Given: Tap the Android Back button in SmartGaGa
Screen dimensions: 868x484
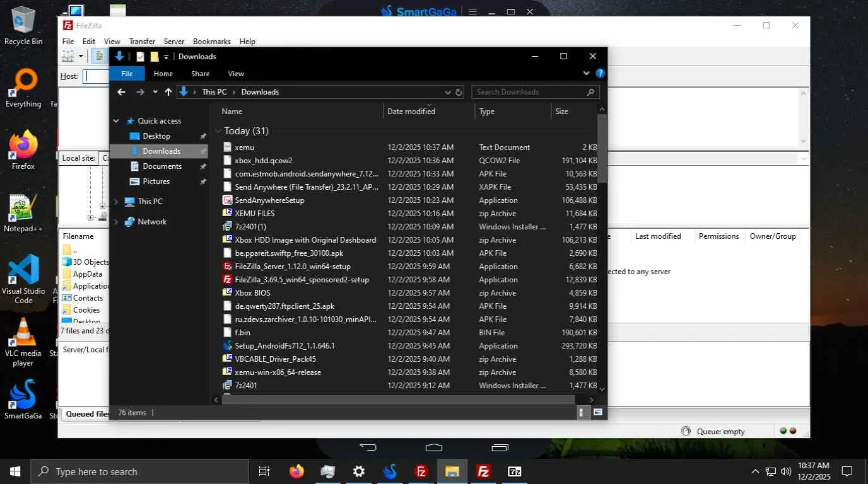Looking at the screenshot, I should click(368, 447).
